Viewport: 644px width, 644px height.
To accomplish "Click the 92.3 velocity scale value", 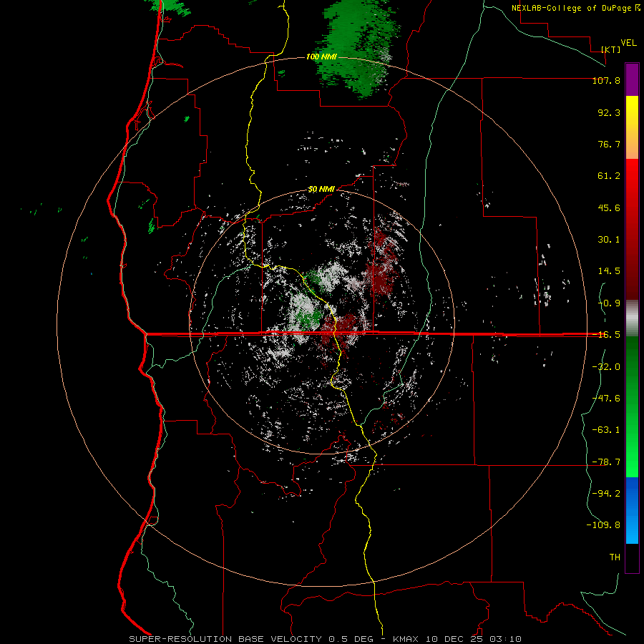I will (x=609, y=112).
